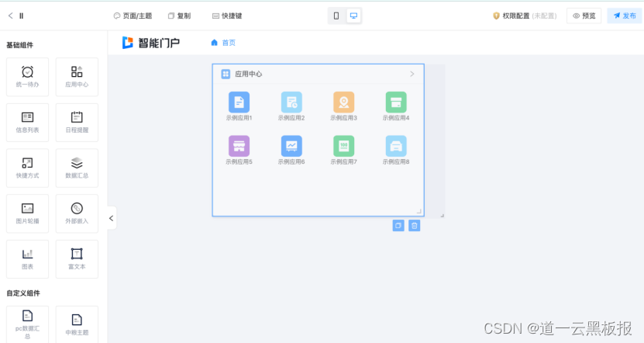Viewport: 644px width, 343px height.
Task: Duplicate the selected widget with copy icon
Action: [398, 225]
